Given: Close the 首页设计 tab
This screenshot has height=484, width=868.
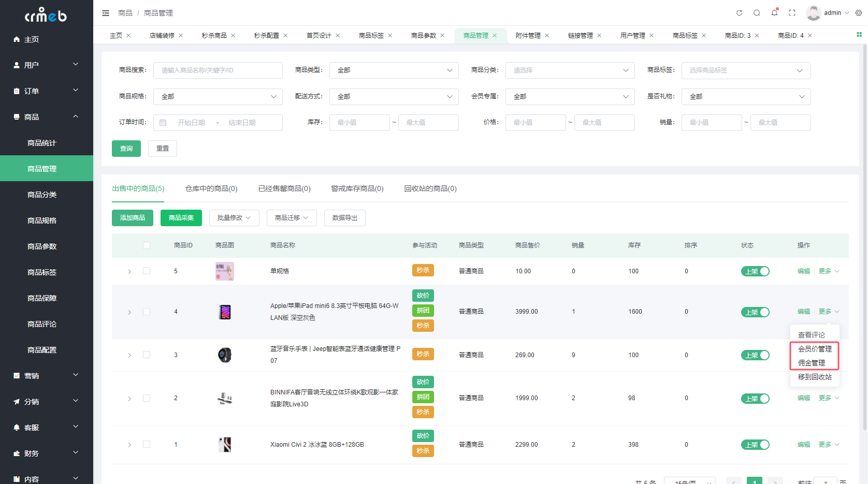Looking at the screenshot, I should pyautogui.click(x=338, y=36).
